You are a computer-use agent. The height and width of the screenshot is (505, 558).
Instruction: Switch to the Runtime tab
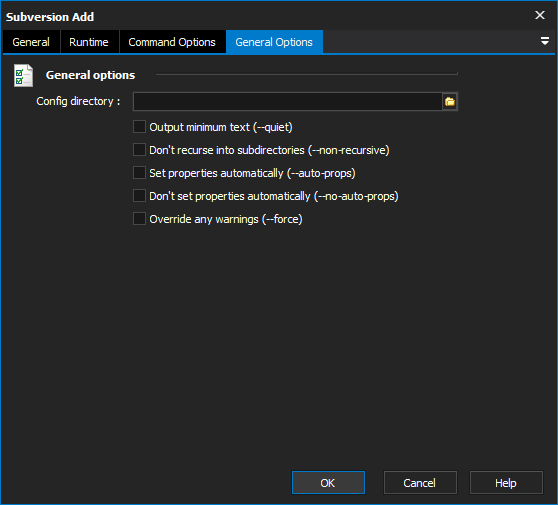(x=89, y=42)
